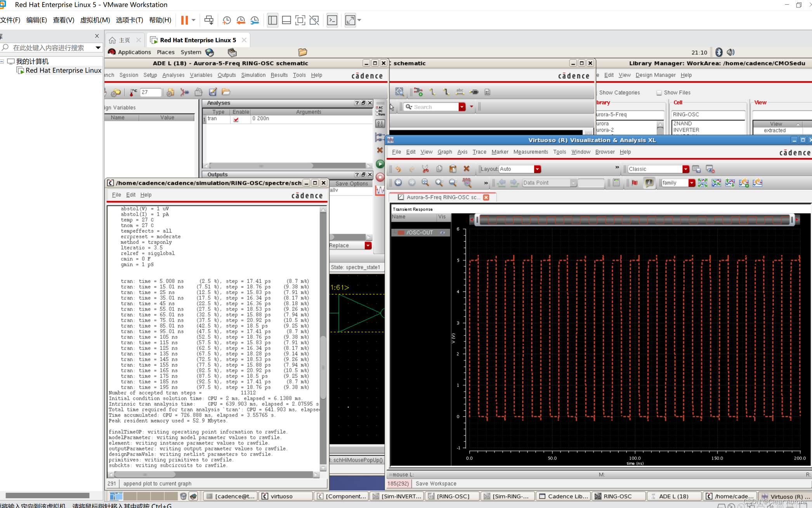Open the Layout Auto dropdown

pyautogui.click(x=537, y=169)
